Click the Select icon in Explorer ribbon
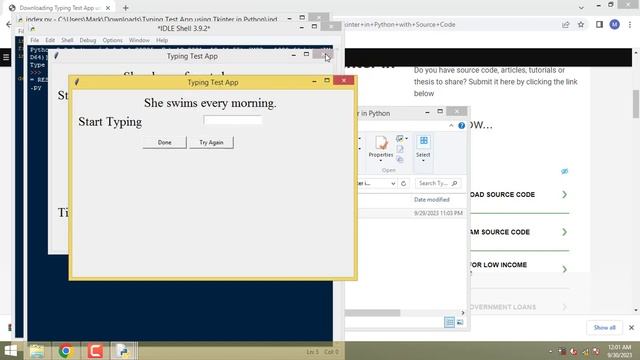Image resolution: width=640 pixels, height=360 pixels. click(423, 141)
